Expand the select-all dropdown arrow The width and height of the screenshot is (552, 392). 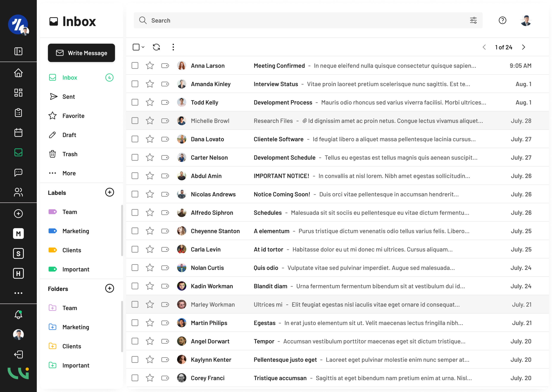coord(143,47)
